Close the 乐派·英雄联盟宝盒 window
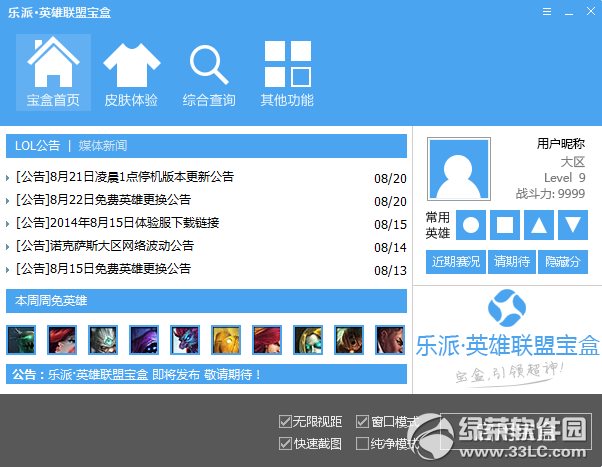Screen dimensions: 602x467 pos(591,12)
